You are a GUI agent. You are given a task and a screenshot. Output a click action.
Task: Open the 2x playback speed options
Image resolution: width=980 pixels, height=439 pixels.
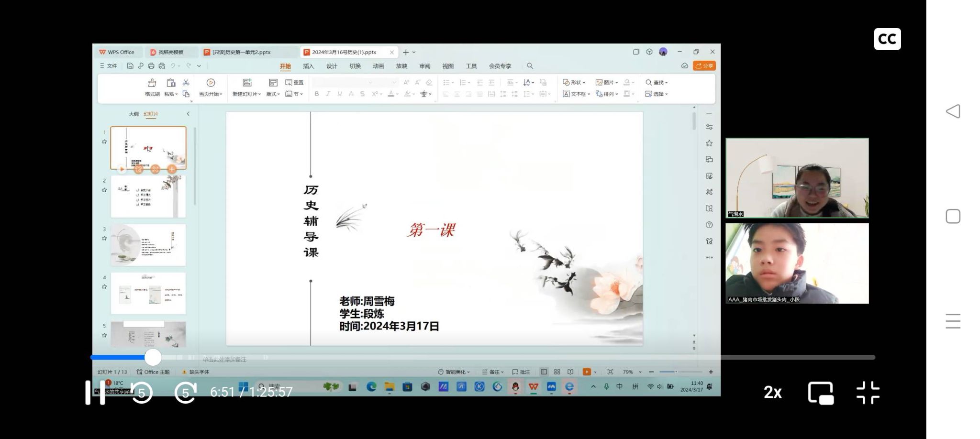pyautogui.click(x=772, y=393)
